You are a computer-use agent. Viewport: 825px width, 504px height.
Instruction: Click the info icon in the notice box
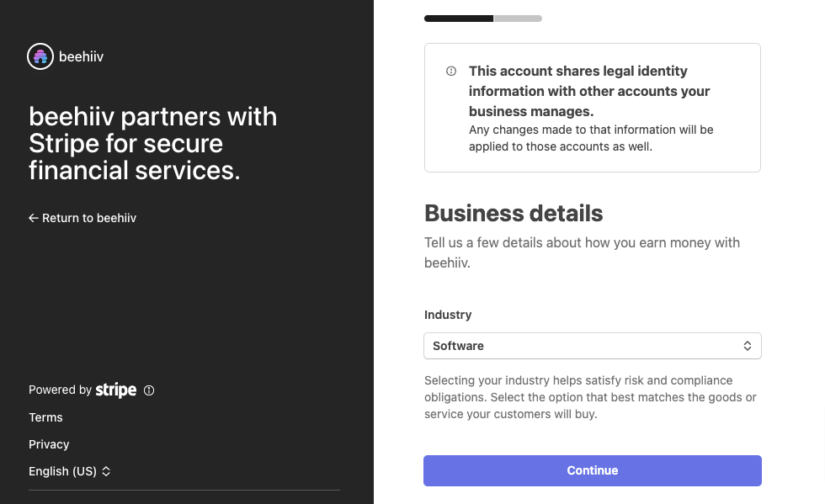(451, 72)
